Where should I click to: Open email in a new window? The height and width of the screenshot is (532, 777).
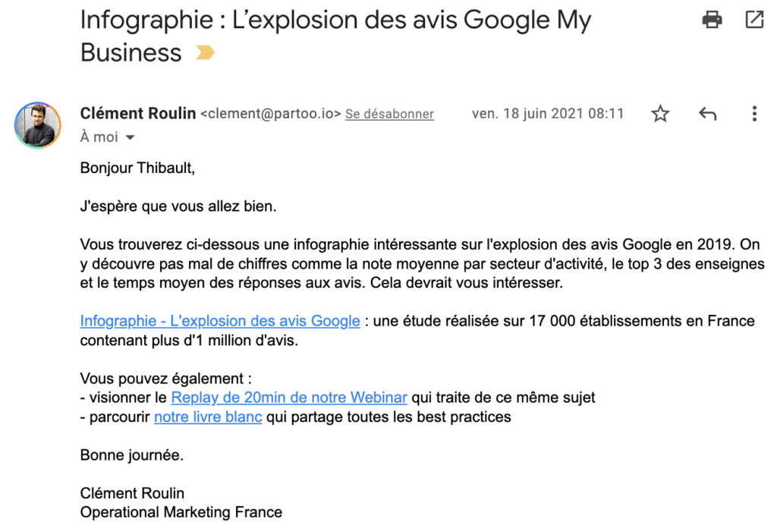754,20
